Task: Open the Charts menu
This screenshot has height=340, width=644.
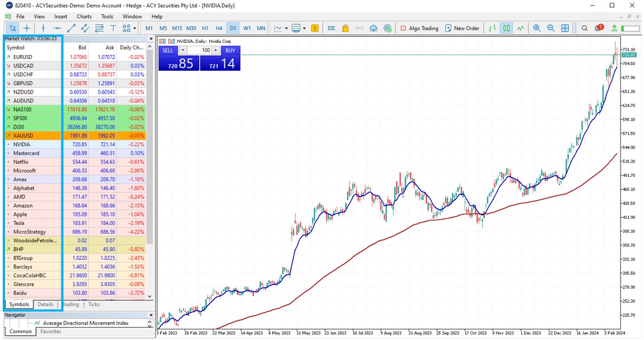Action: tap(84, 17)
